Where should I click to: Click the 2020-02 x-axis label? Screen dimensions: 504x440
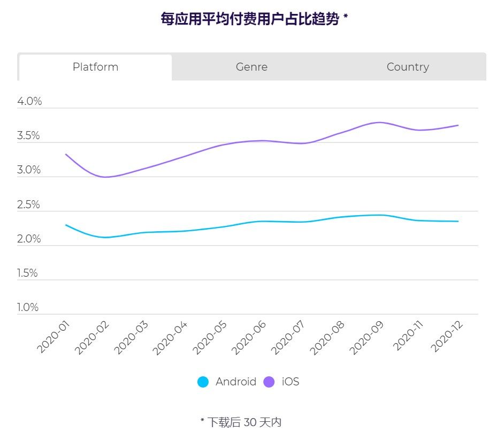(92, 337)
